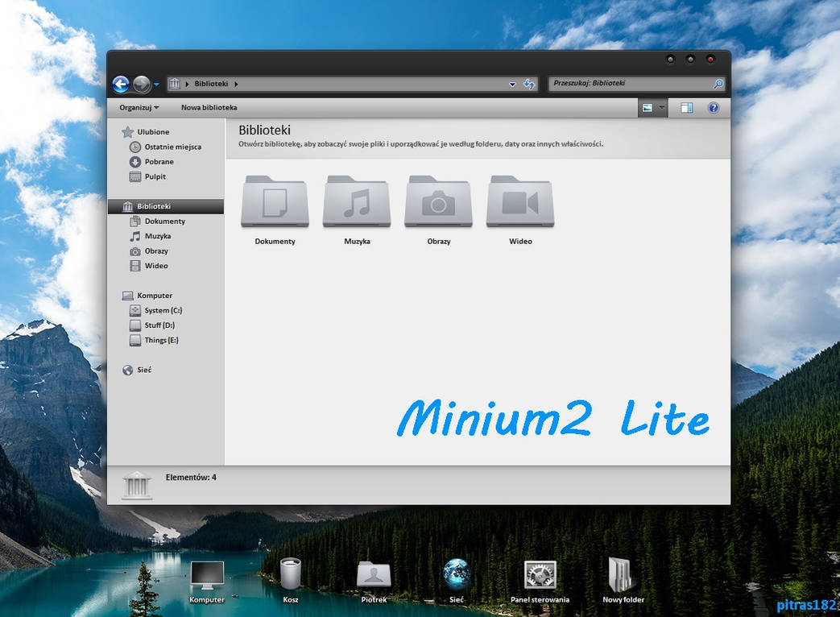Open the address bar history dropdown

(x=512, y=84)
